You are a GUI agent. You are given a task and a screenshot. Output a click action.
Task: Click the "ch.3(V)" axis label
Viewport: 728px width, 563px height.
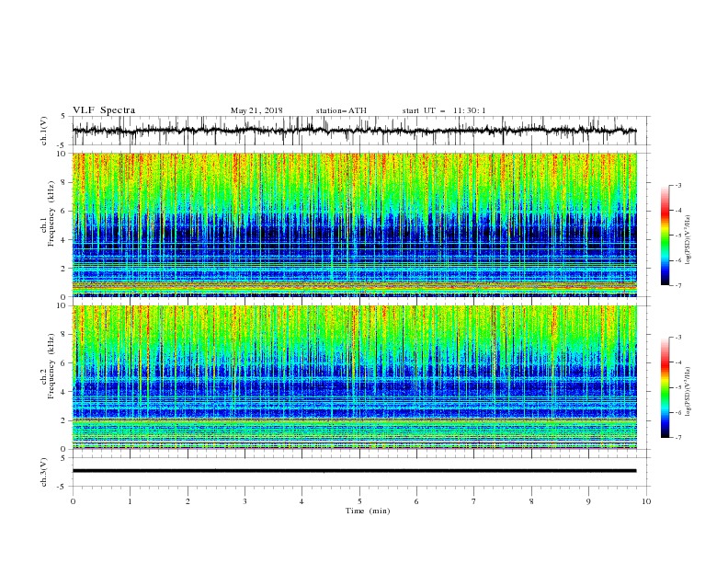pos(44,472)
